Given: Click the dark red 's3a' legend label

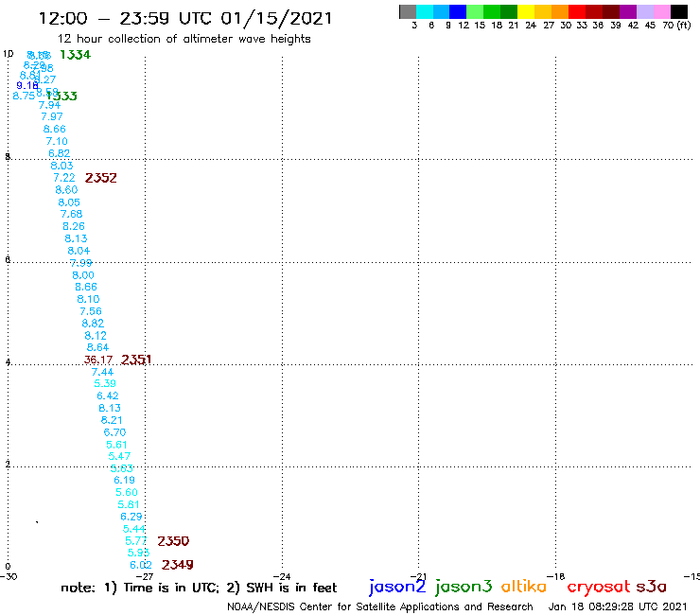Looking at the screenshot, I should click(652, 586).
